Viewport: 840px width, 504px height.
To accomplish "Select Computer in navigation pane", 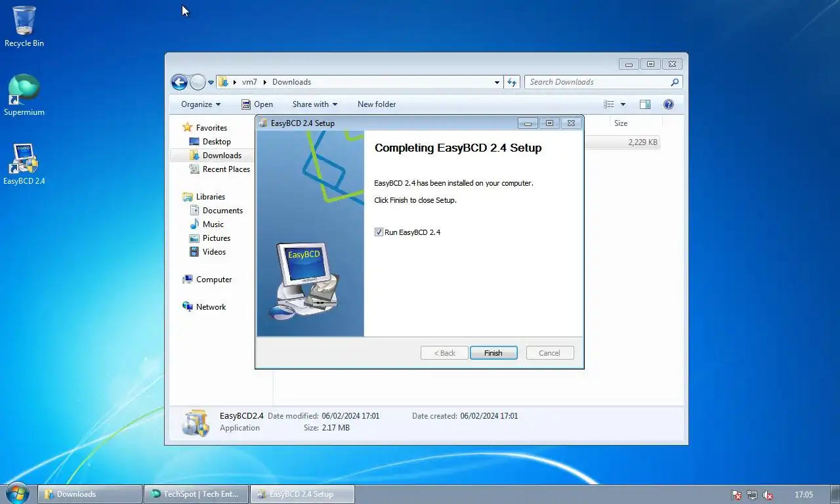I will 207,280.
